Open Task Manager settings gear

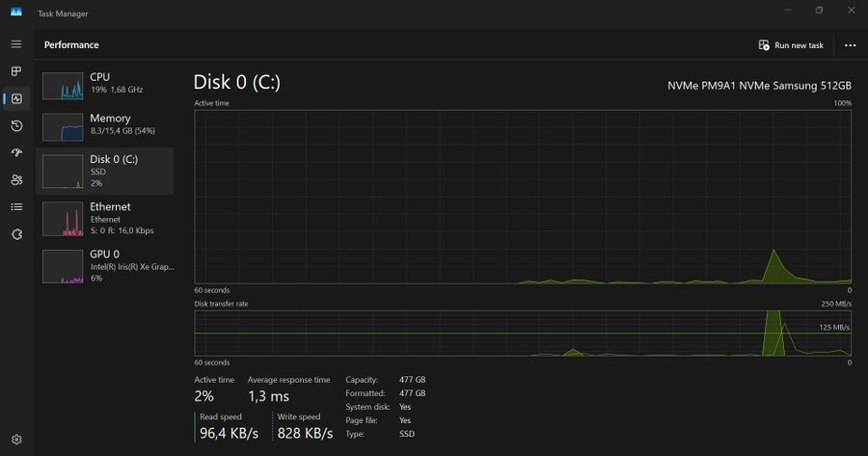(x=16, y=440)
